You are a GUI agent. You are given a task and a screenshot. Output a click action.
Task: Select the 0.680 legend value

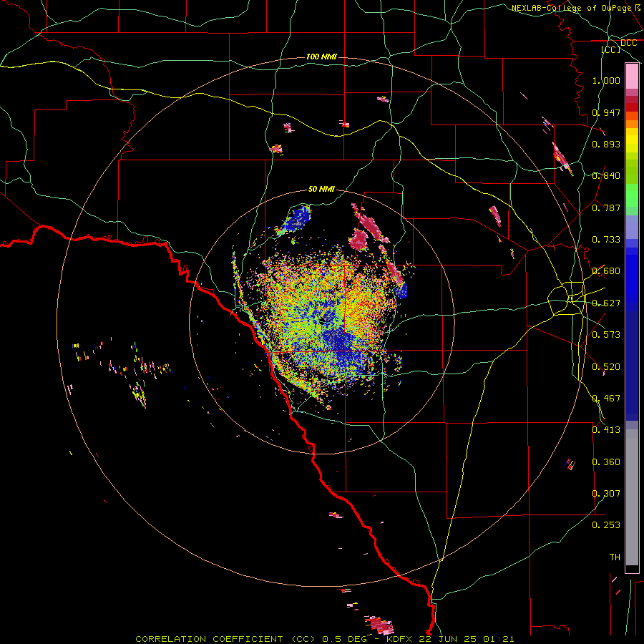pos(606,270)
